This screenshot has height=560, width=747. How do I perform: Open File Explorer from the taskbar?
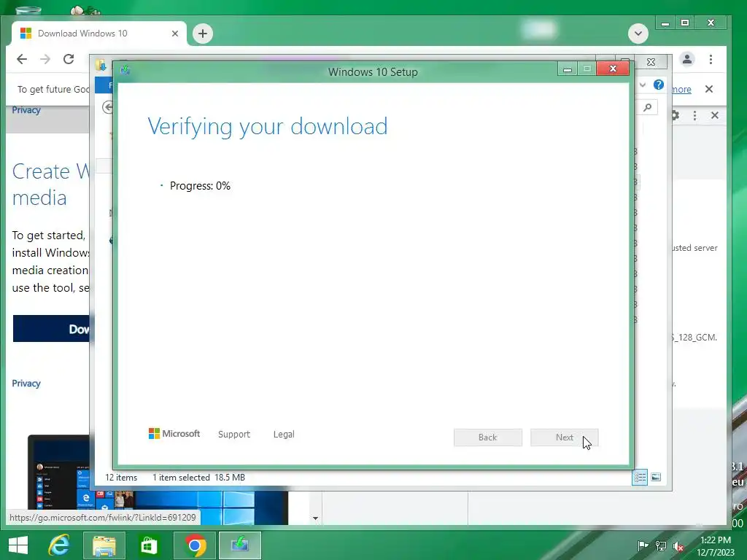(104, 545)
